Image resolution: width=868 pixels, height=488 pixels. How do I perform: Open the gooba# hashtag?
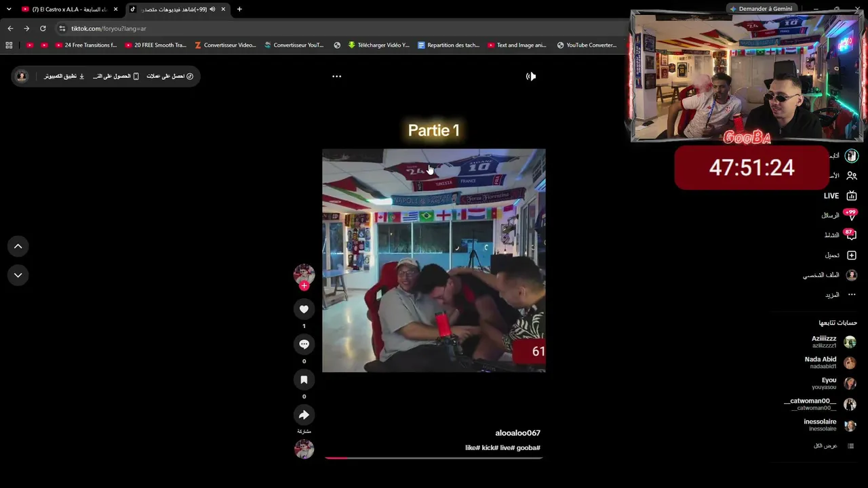pyautogui.click(x=527, y=448)
